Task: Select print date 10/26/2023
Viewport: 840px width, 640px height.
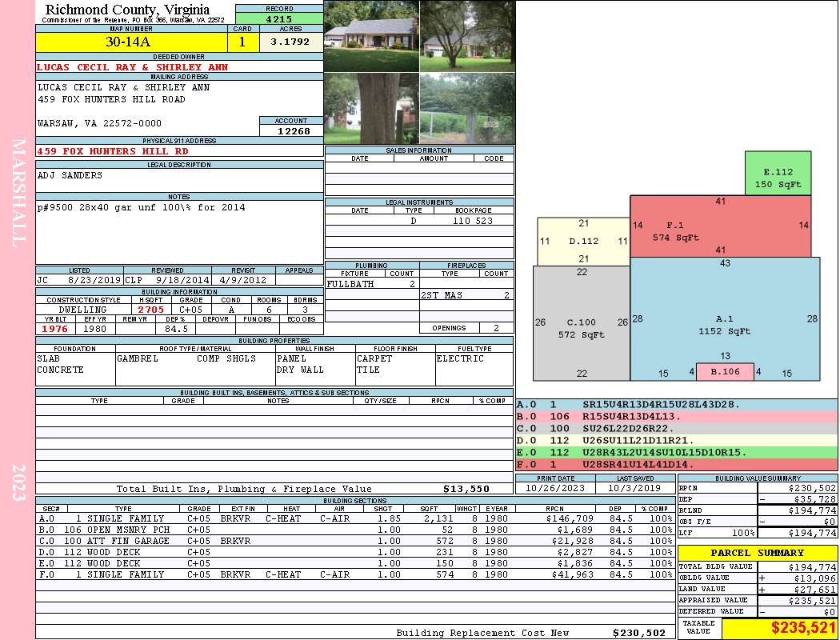Action: coord(555,488)
